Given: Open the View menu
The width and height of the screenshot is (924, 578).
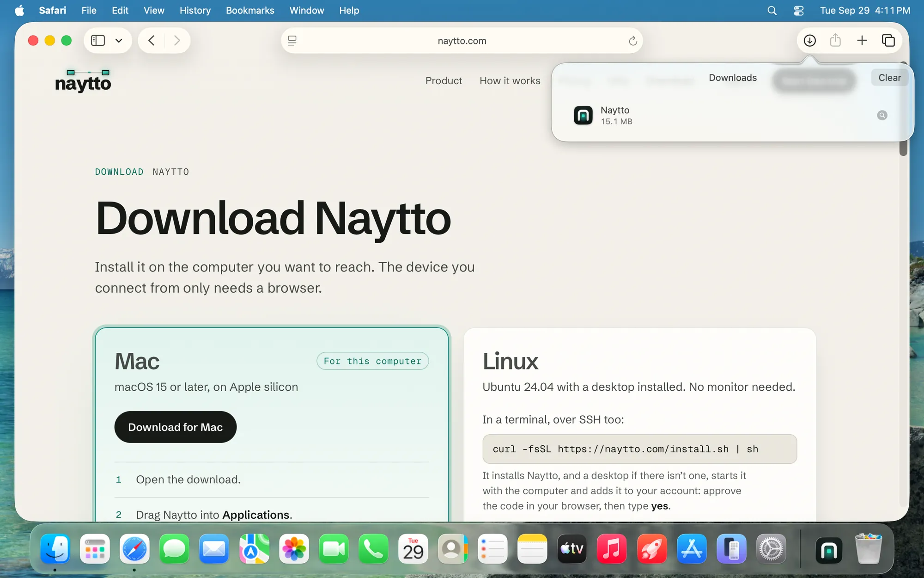Looking at the screenshot, I should pyautogui.click(x=154, y=10).
